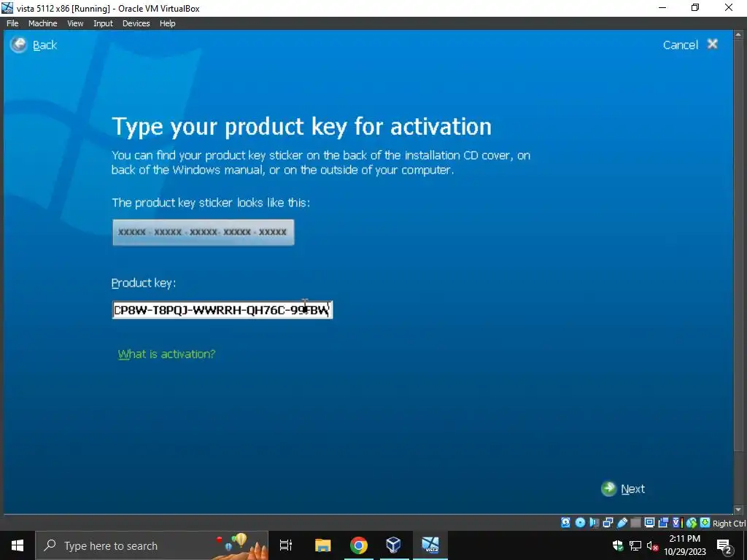Click the taskbar search box

tap(152, 545)
